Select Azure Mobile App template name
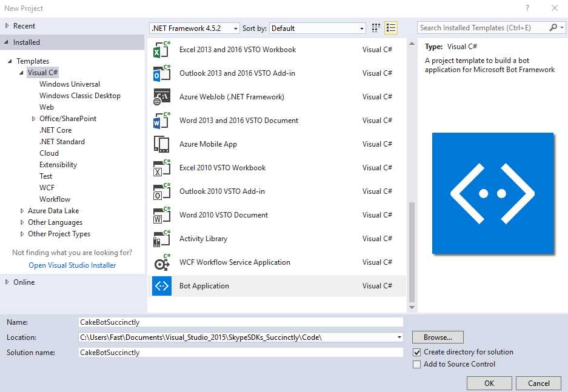568x392 pixels. point(208,144)
